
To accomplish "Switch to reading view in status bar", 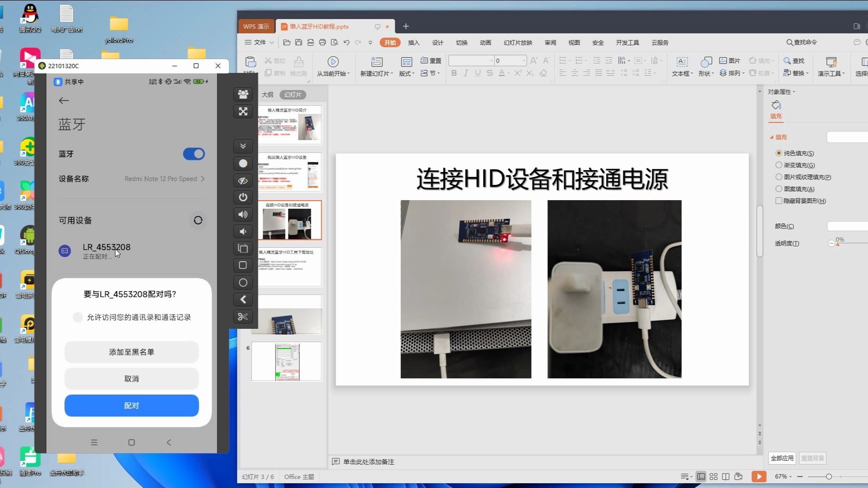I will 726,477.
